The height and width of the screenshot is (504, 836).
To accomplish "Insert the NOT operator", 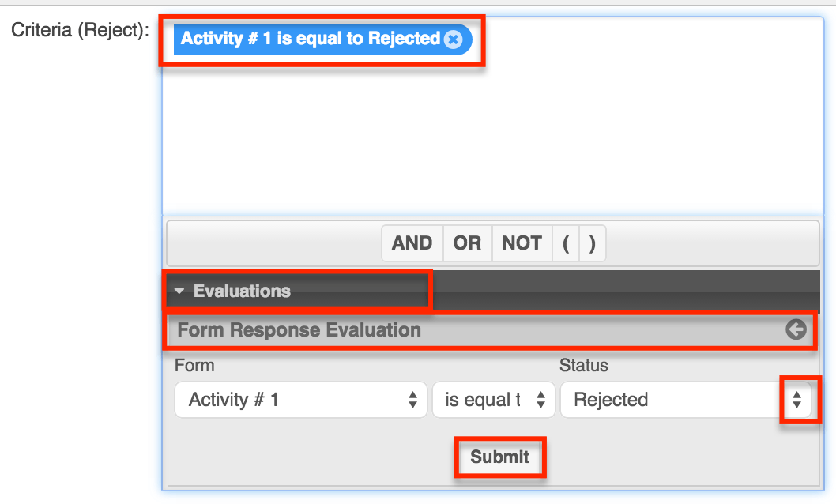I will 522,243.
